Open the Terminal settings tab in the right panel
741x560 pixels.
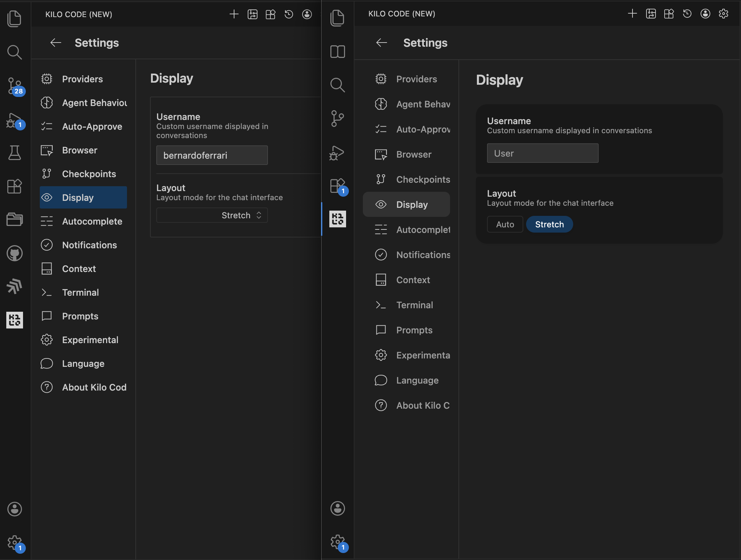pos(414,305)
